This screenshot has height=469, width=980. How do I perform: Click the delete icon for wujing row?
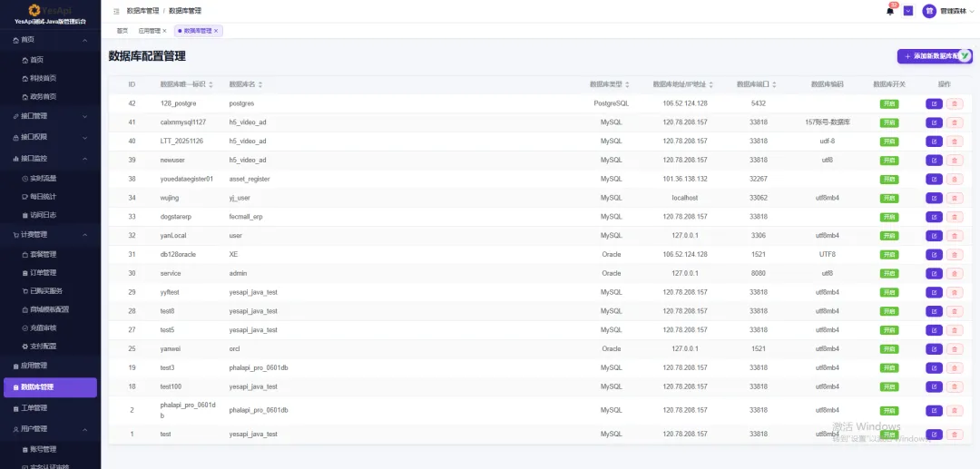(x=955, y=198)
